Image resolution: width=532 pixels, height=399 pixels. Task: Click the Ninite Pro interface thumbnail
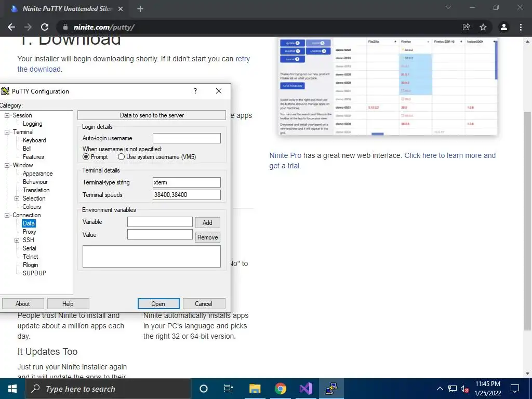tap(388, 87)
